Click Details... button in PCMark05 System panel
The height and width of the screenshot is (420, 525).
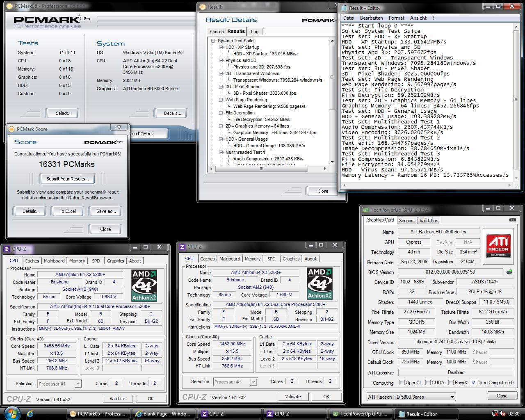(172, 113)
